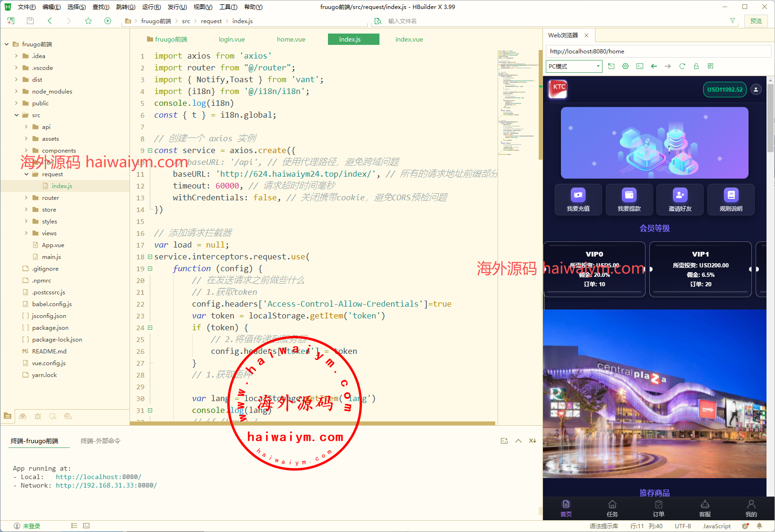The height and width of the screenshot is (532, 775).
Task: Click the browser settings gear icon
Action: click(x=625, y=66)
